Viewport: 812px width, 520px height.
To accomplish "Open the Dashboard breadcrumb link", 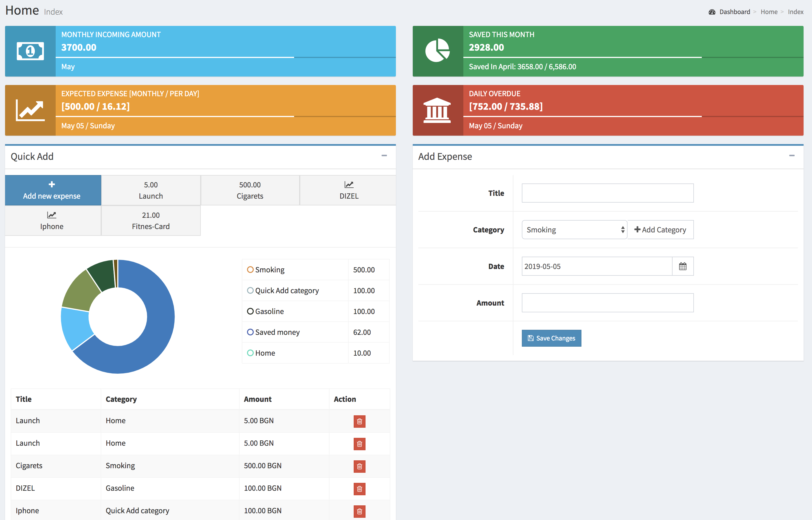I will [734, 12].
